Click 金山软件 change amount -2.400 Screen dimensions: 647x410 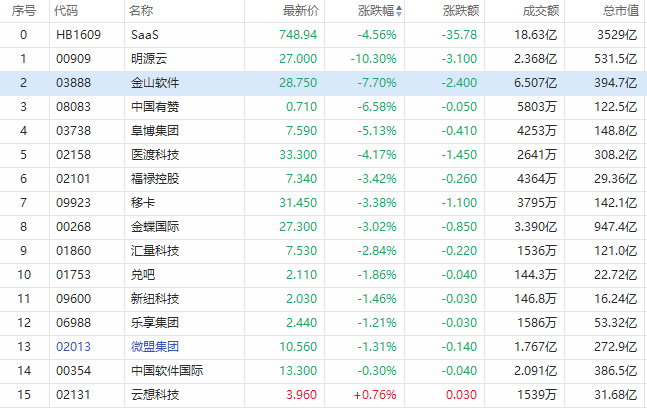coord(459,82)
